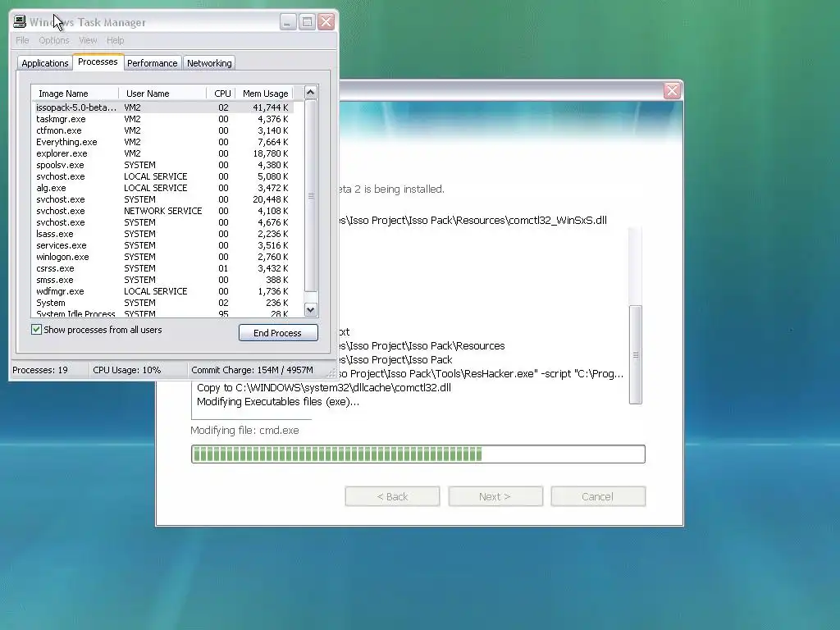The width and height of the screenshot is (840, 630).
Task: Uncheck Show processes from all users
Action: (36, 330)
